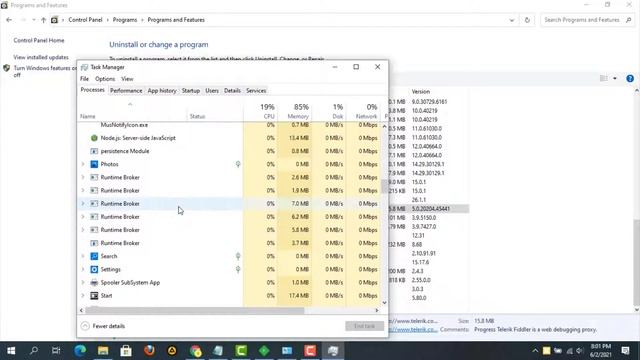Select version 9.0.30729.6161 program row

coord(429,102)
